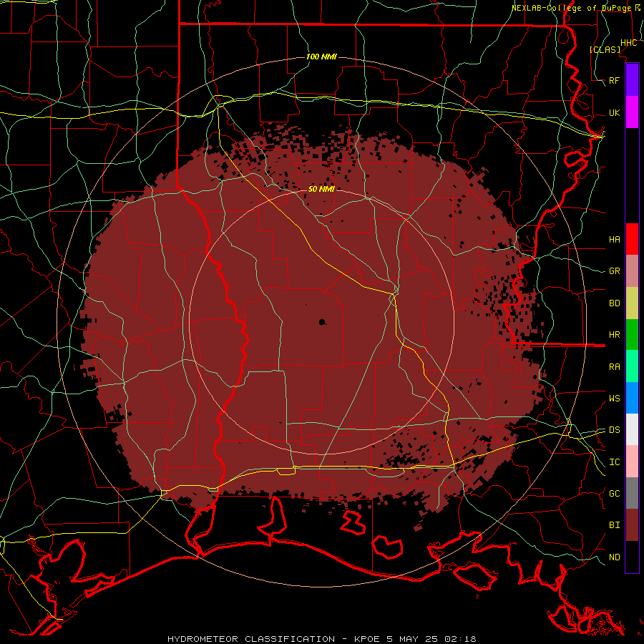
Task: Click the 50 NMI range ring label
Action: (x=321, y=189)
